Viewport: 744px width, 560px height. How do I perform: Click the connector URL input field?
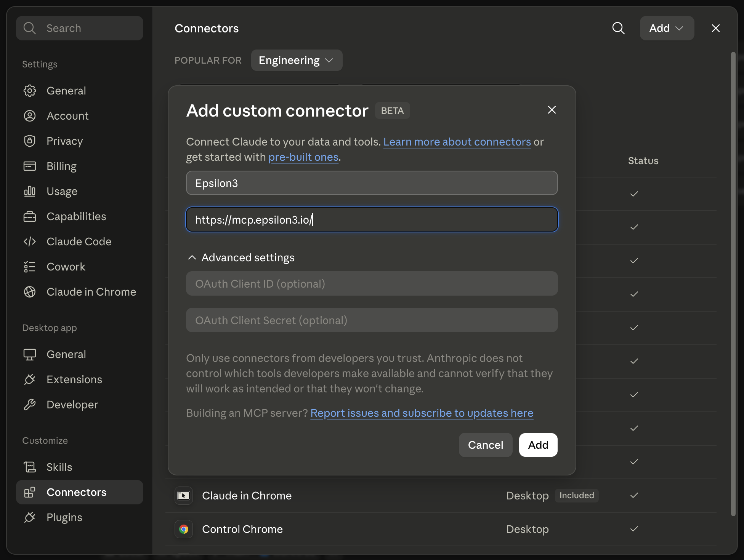pyautogui.click(x=372, y=219)
